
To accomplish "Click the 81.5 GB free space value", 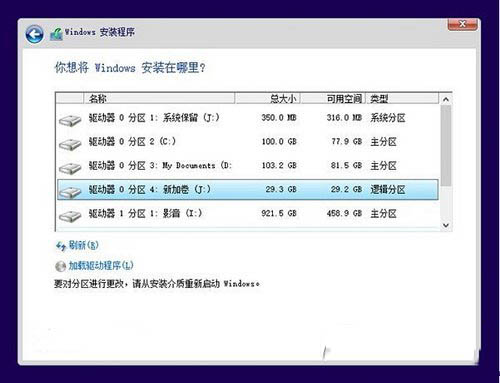I will tap(346, 166).
